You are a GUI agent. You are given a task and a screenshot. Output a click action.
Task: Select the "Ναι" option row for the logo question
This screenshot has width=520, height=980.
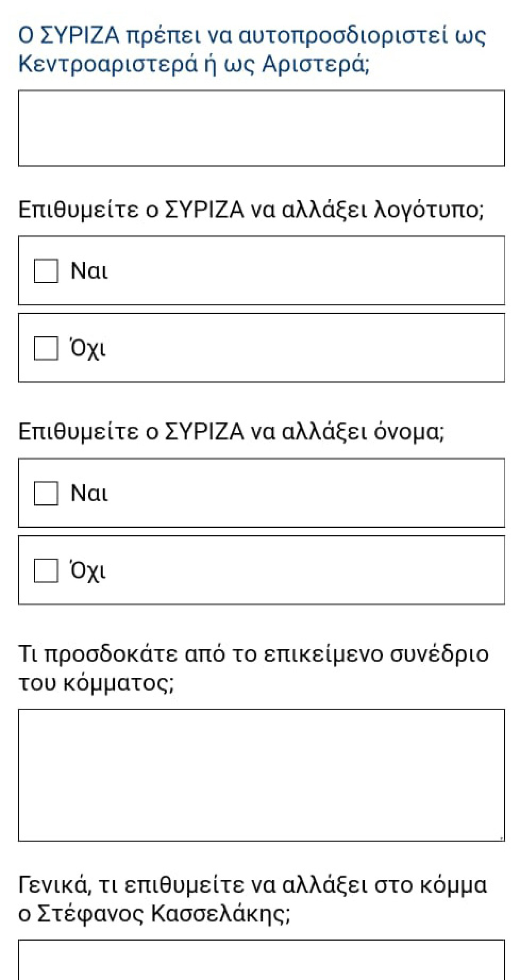point(260,272)
